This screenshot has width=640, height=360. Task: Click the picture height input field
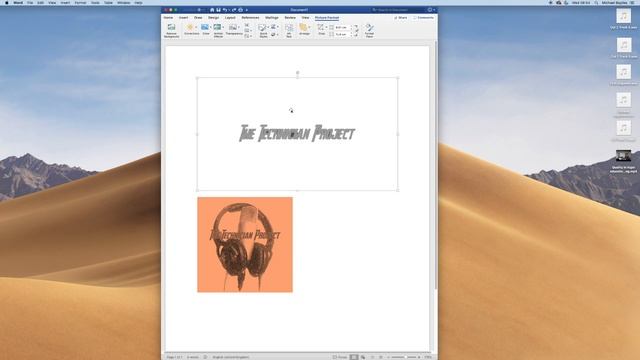(342, 27)
